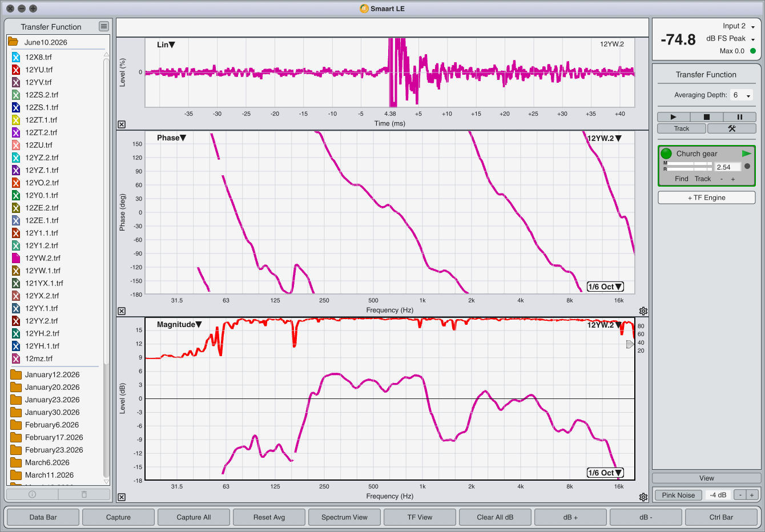Screen dimensions: 765x532
Task: Open Magnitude plot gear settings
Action: [643, 497]
